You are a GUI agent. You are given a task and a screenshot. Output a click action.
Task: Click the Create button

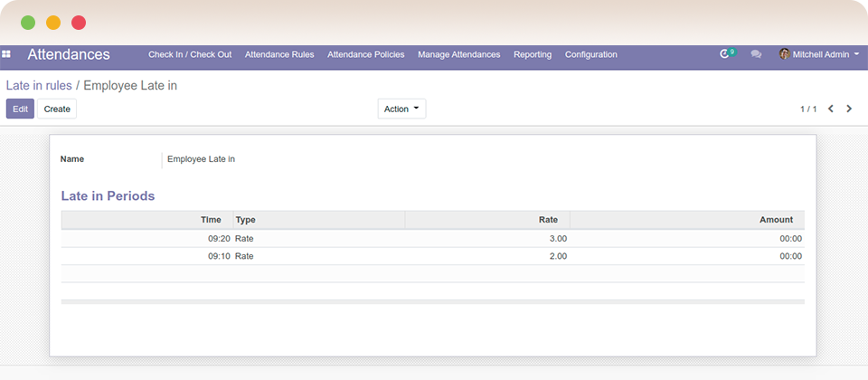[57, 109]
